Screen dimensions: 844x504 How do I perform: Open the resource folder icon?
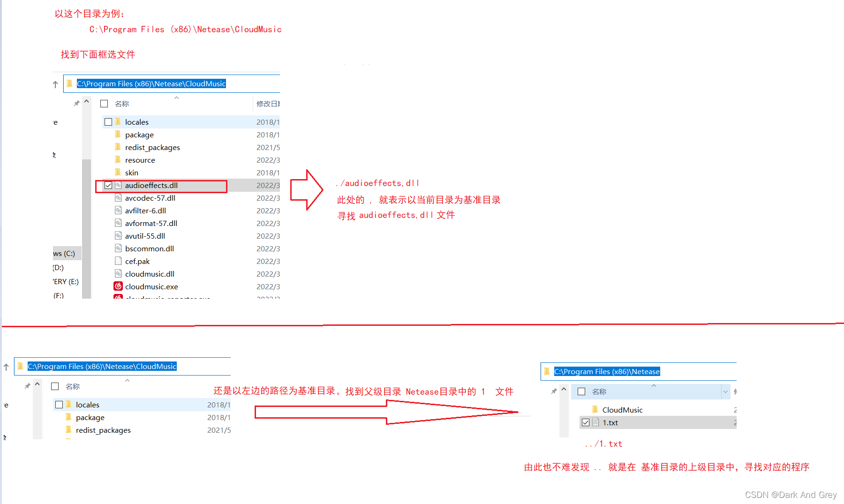[118, 160]
